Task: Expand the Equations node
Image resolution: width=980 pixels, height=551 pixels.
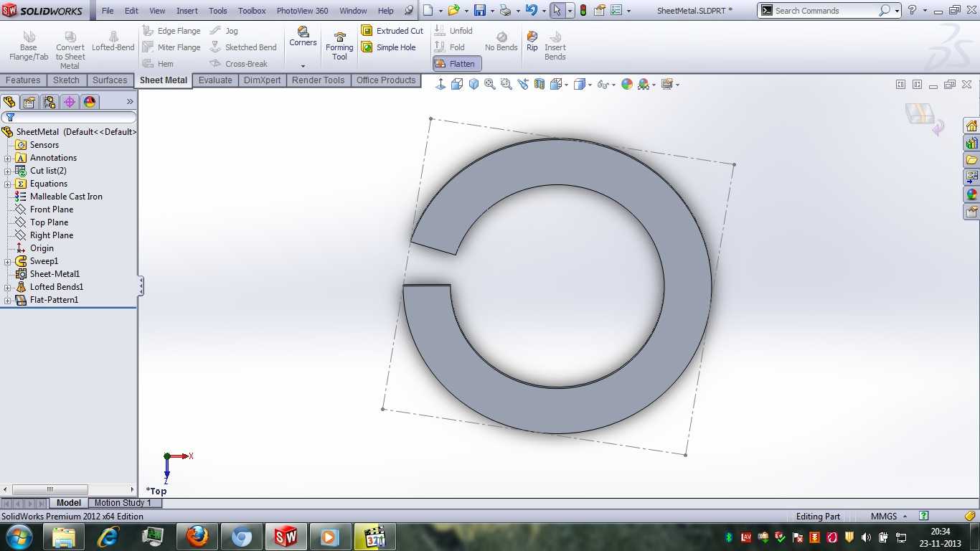Action: point(8,184)
